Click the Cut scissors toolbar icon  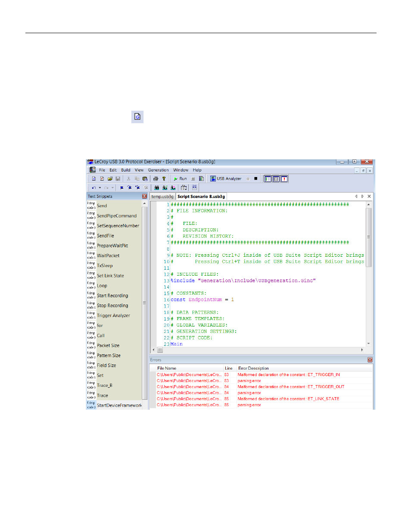tap(128, 179)
